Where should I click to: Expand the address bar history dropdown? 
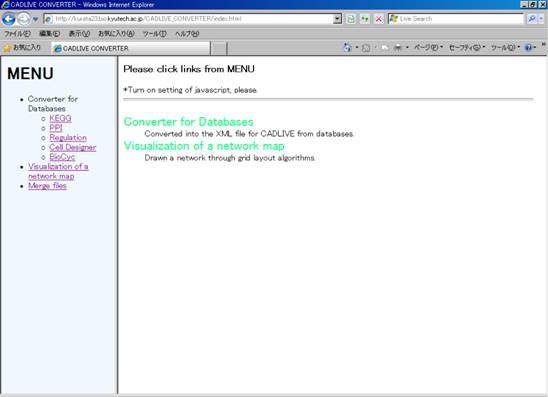coord(337,19)
